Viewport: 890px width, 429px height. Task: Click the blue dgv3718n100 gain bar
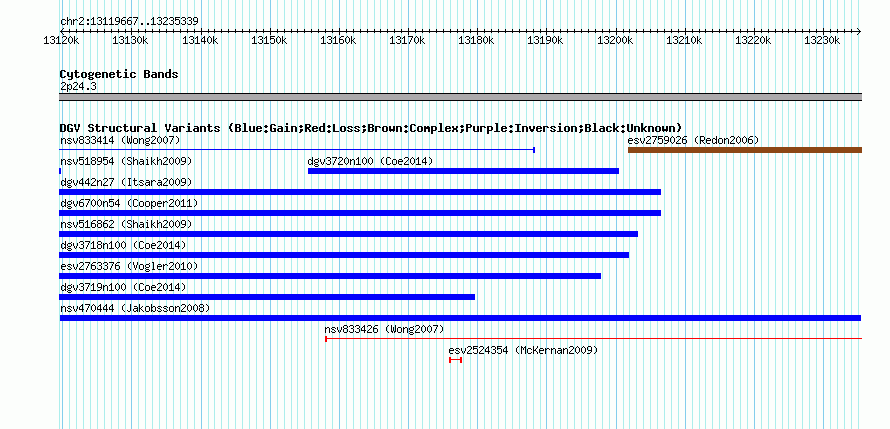[x=344, y=255]
